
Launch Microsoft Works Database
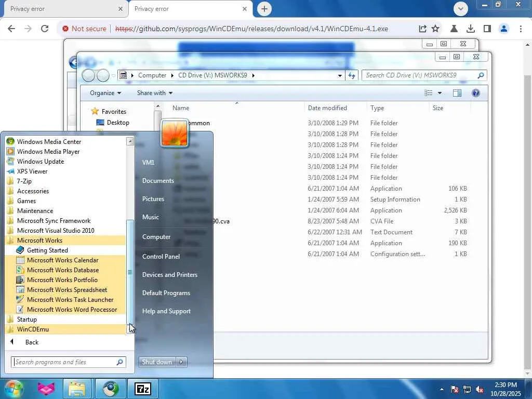pyautogui.click(x=63, y=270)
